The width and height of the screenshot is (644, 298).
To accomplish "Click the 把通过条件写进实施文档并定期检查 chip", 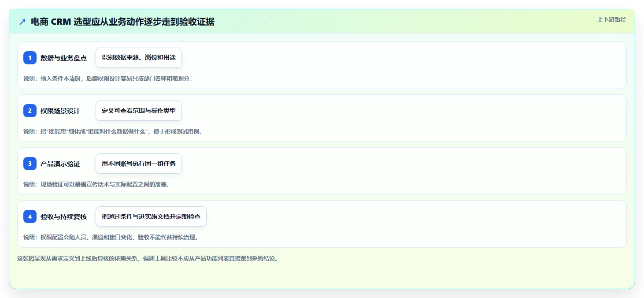I will coord(151,216).
